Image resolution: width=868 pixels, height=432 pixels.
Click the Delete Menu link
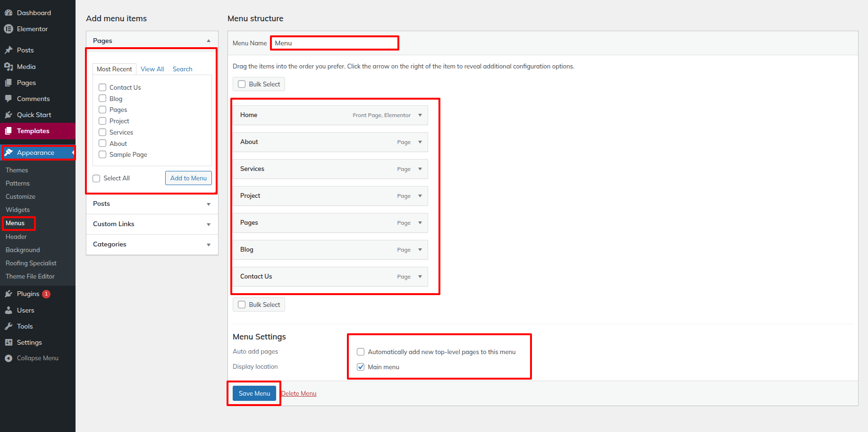coord(299,393)
